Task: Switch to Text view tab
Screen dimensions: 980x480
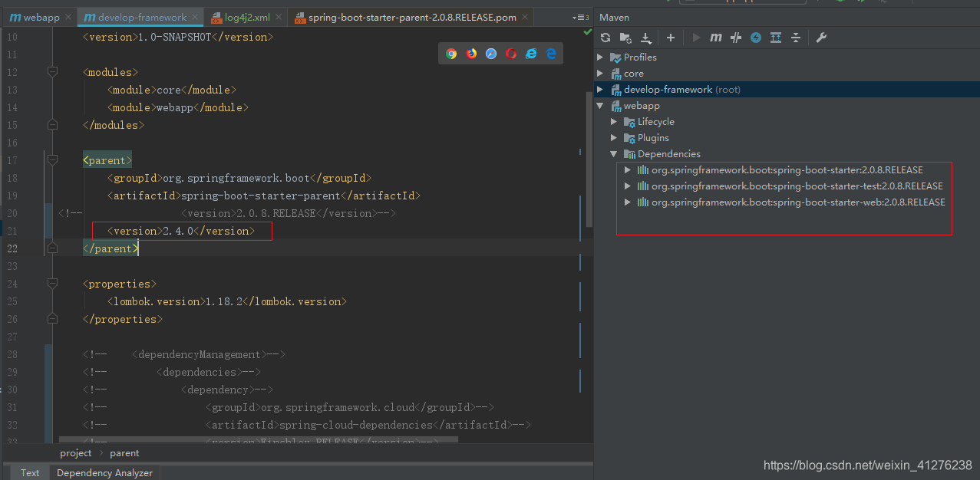Action: (30, 472)
